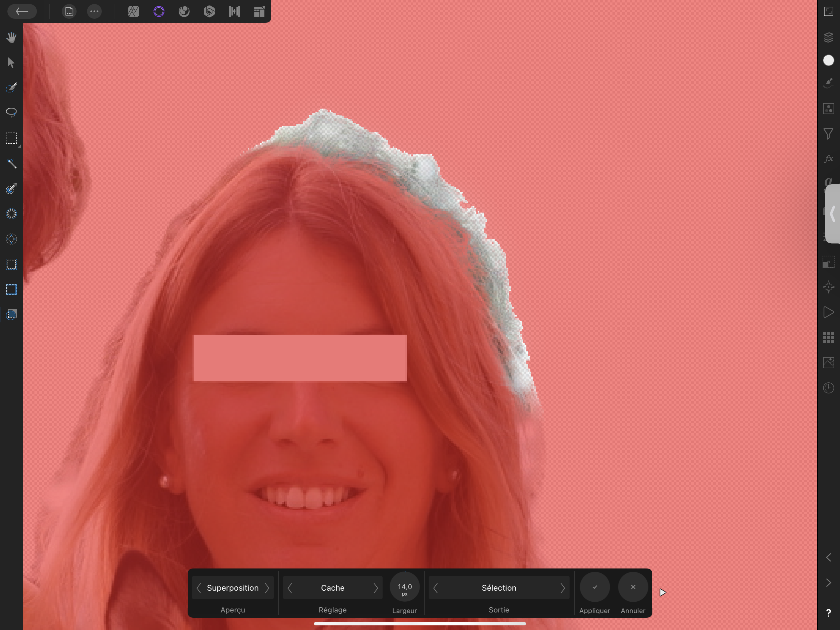840x630 pixels.
Task: Switch to previous Aperçu preview mode
Action: (199, 588)
